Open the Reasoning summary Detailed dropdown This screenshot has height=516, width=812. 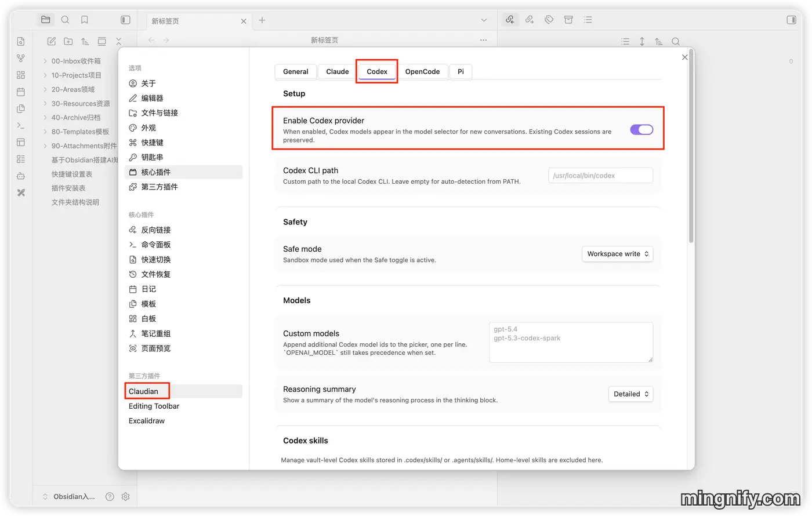pos(631,394)
